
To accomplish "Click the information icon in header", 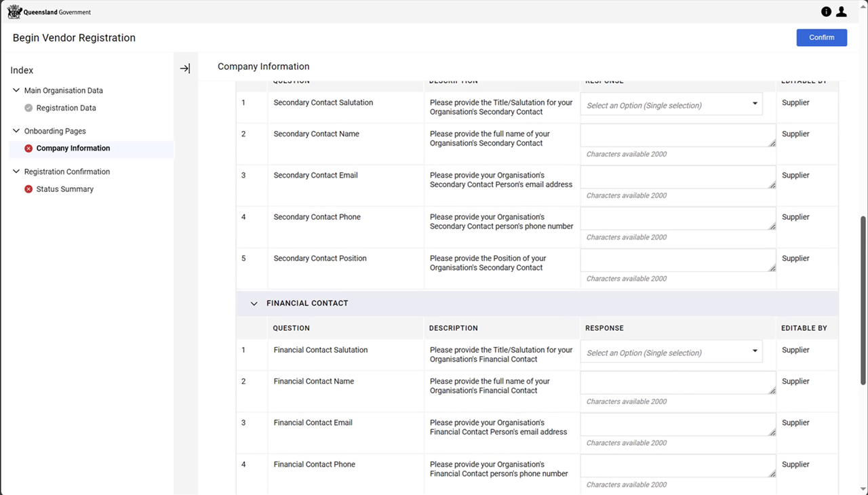I will (x=826, y=12).
